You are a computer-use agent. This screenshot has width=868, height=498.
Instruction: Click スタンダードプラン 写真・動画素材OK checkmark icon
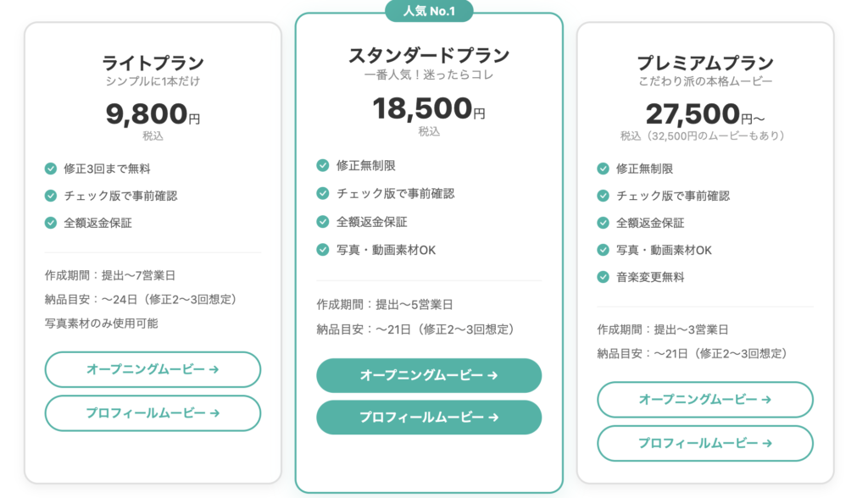pos(323,250)
